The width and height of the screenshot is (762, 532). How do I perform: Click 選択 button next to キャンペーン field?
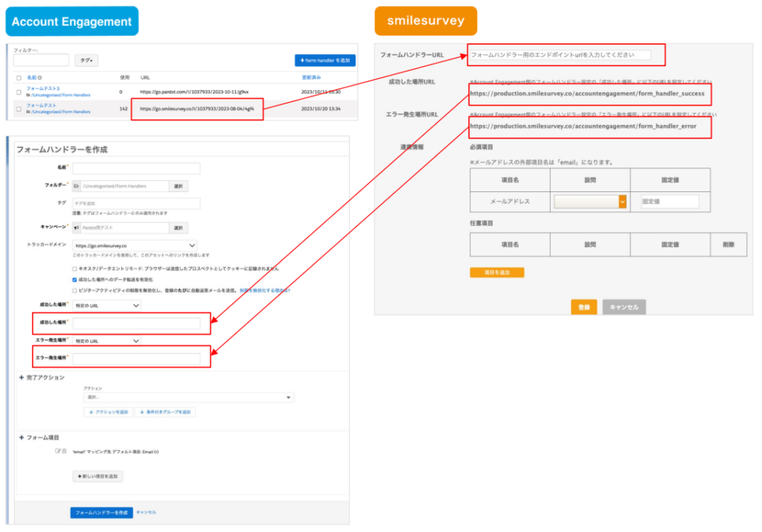tap(179, 228)
